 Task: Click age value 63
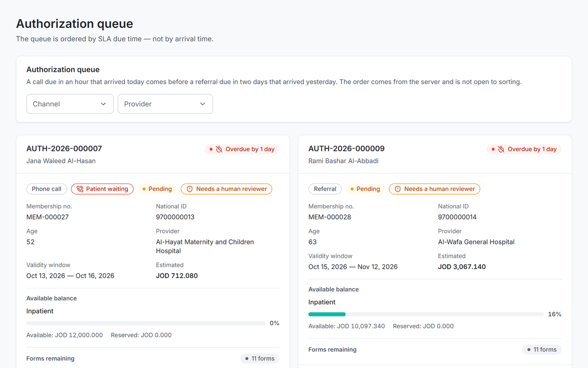pos(313,242)
